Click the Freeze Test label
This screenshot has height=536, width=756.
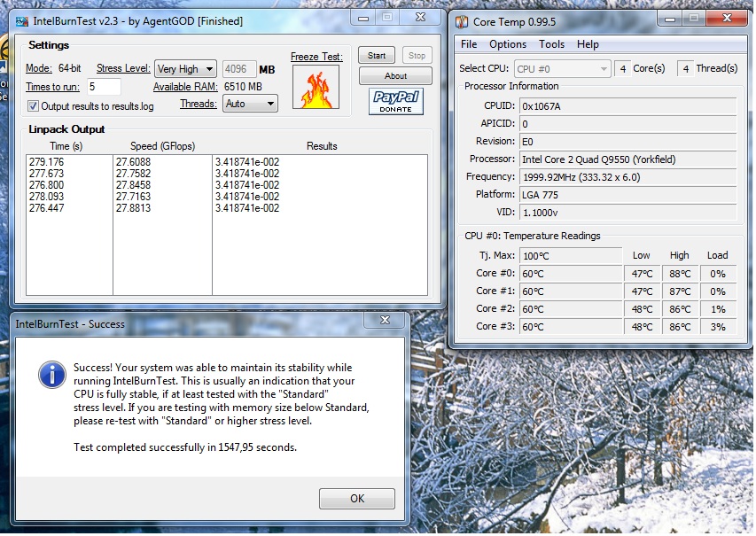316,57
